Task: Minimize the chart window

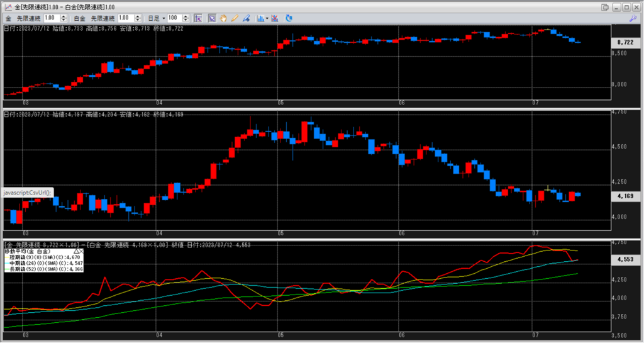Action: tap(616, 7)
